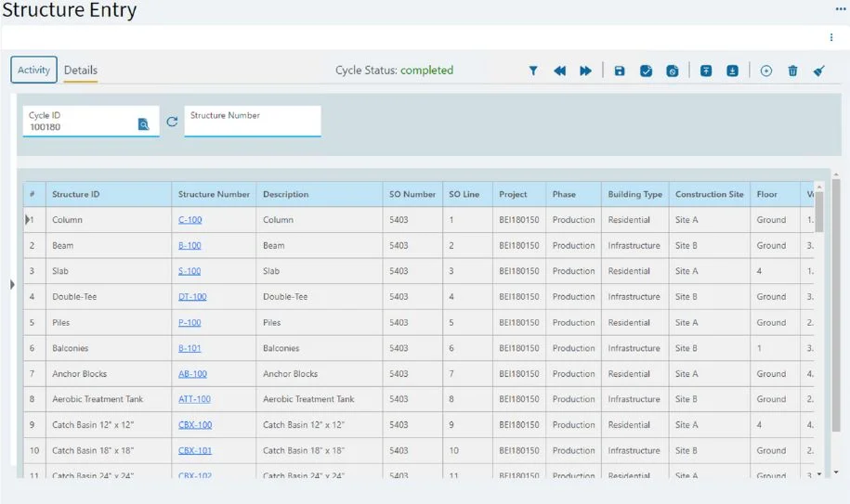Image resolution: width=850 pixels, height=504 pixels.
Task: Click the trash can delete icon
Action: point(792,71)
